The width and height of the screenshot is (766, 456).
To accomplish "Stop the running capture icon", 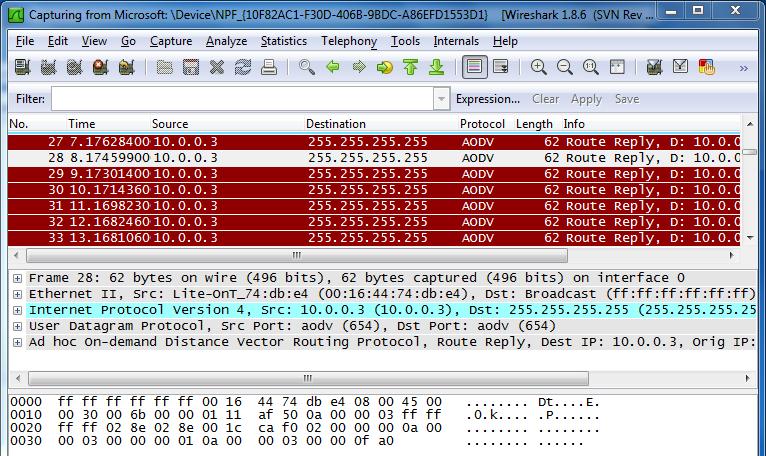I will pos(100,67).
